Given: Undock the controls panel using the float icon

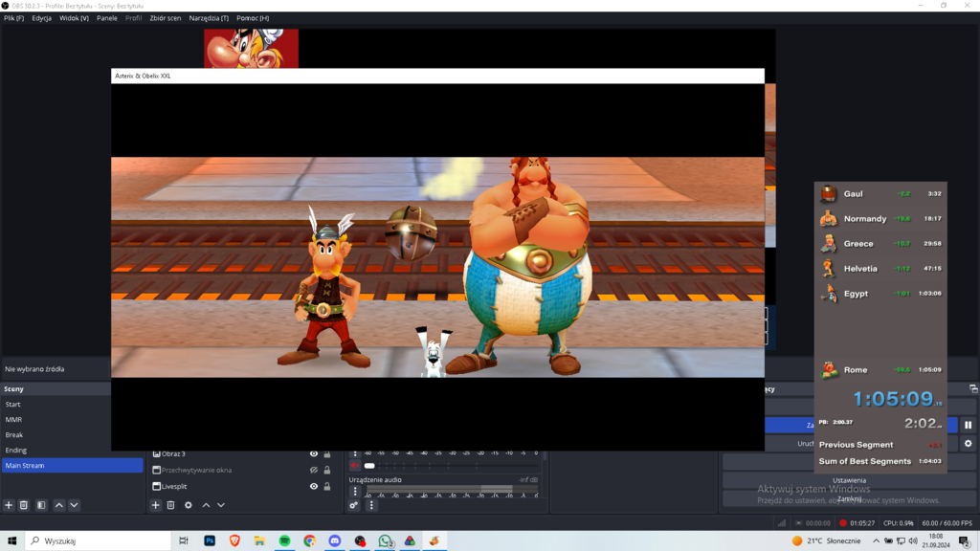Looking at the screenshot, I should 973,388.
